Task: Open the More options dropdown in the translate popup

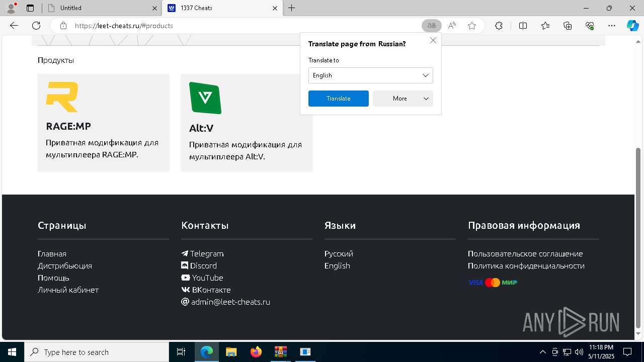Action: tap(403, 99)
